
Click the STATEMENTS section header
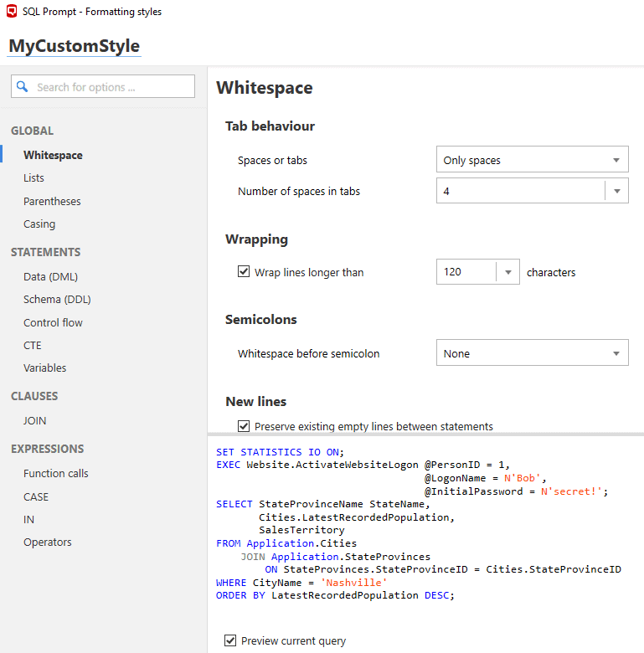(x=46, y=252)
